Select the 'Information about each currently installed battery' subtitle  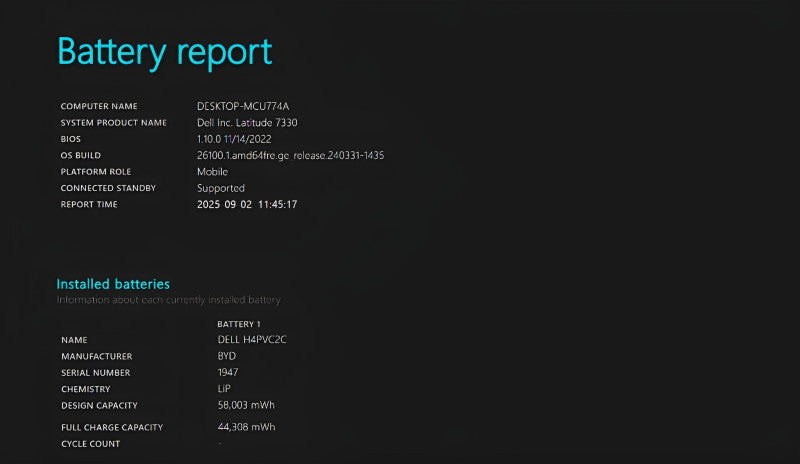point(168,300)
